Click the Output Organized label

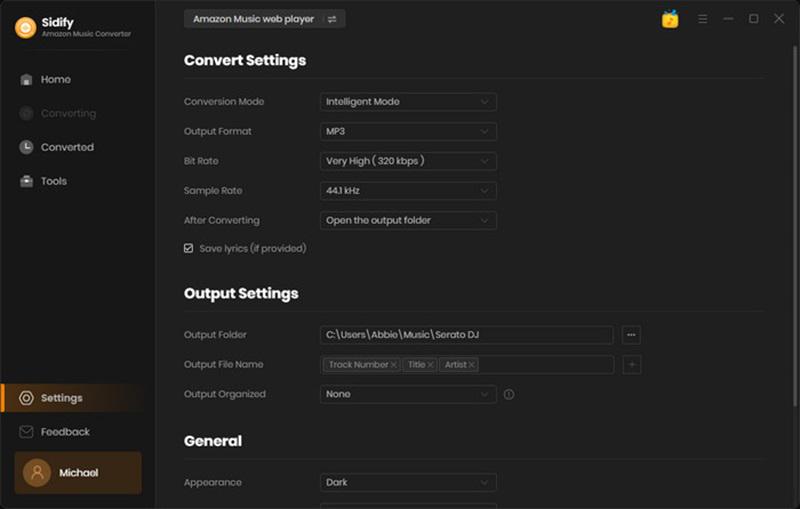click(x=224, y=394)
